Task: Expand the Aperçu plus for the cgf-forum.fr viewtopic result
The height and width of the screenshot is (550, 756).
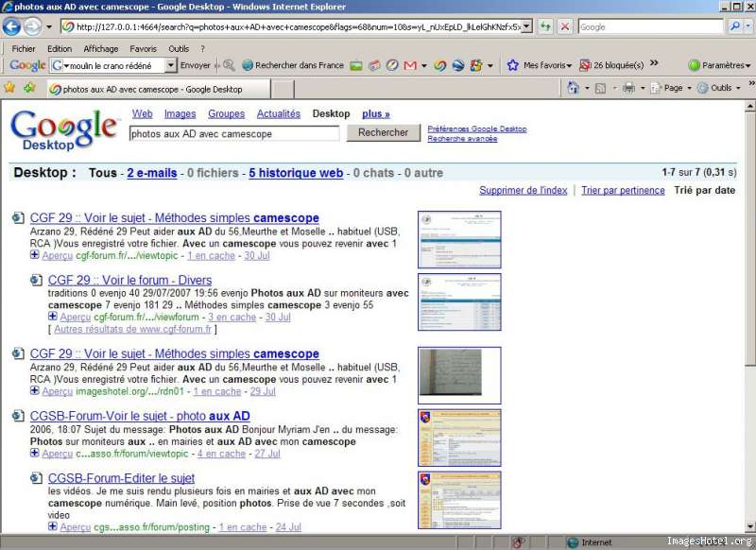Action: (x=35, y=255)
